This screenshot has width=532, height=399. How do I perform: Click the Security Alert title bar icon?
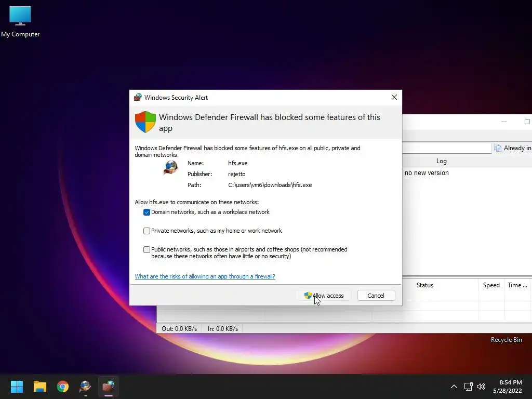138,97
